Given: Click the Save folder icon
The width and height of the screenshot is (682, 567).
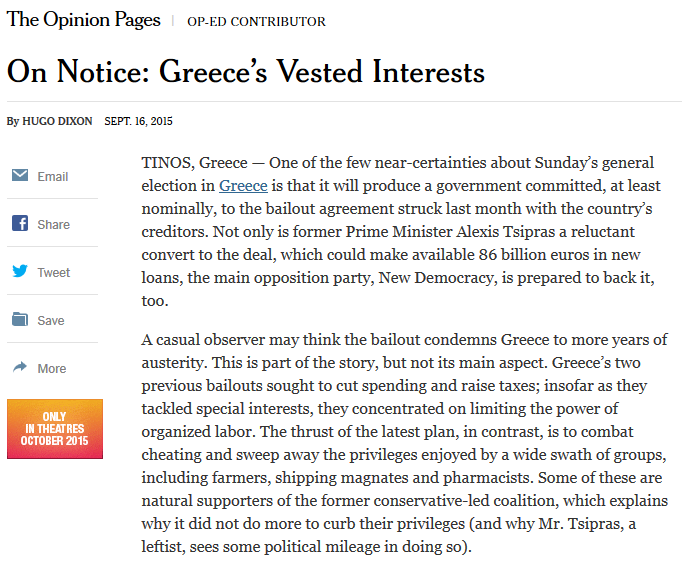Looking at the screenshot, I should pos(20,319).
